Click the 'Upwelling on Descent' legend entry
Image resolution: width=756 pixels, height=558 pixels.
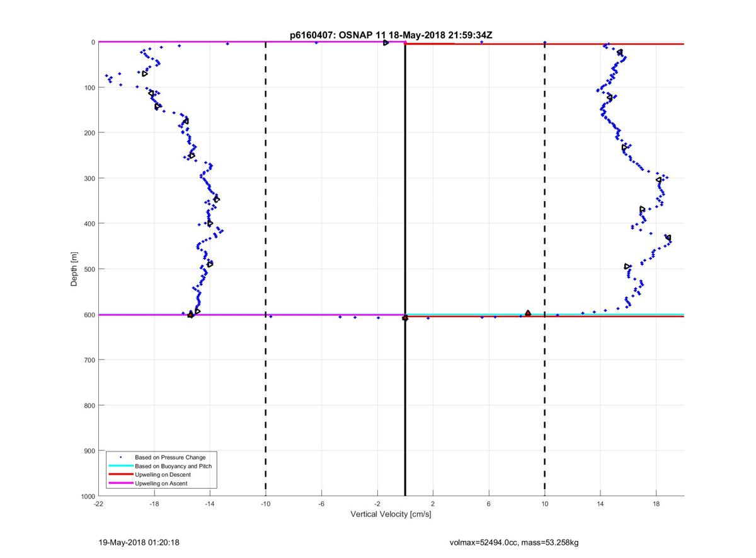click(163, 475)
